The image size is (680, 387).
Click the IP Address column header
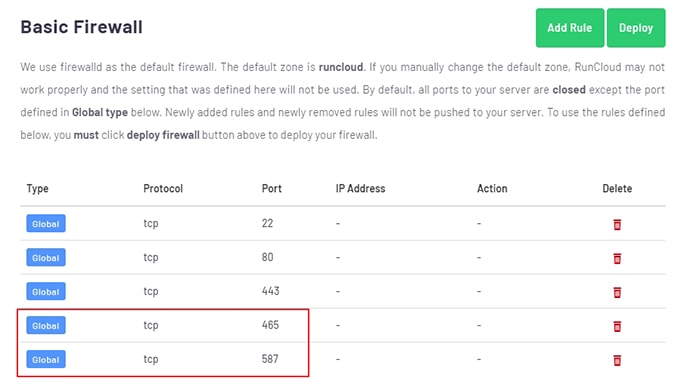[x=360, y=189]
